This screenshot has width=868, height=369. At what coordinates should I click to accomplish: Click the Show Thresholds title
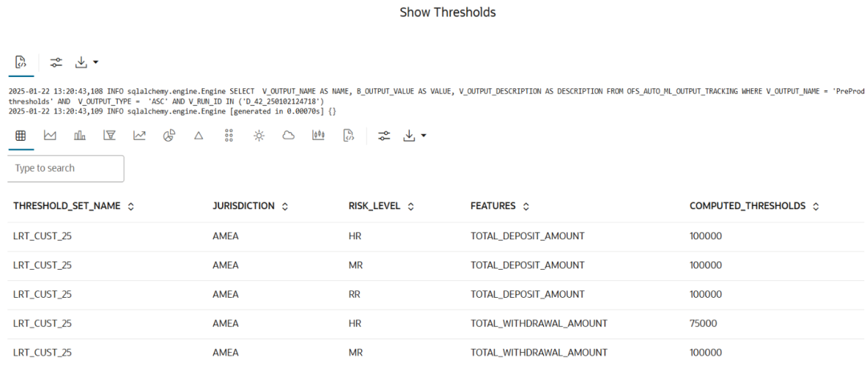coord(448,12)
